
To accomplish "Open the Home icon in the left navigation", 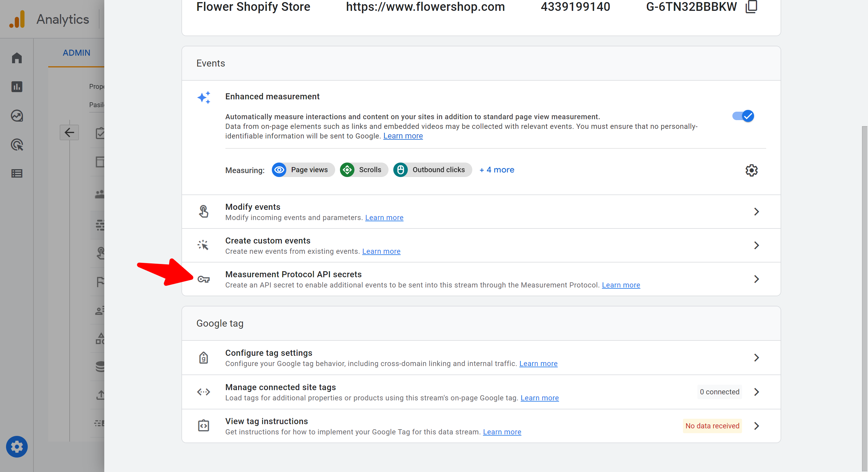I will point(17,58).
